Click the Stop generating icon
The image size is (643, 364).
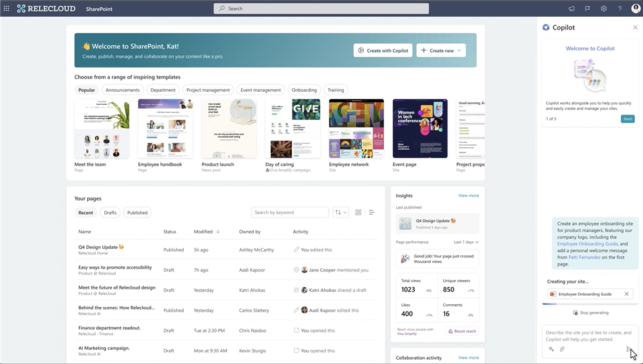[x=575, y=313]
